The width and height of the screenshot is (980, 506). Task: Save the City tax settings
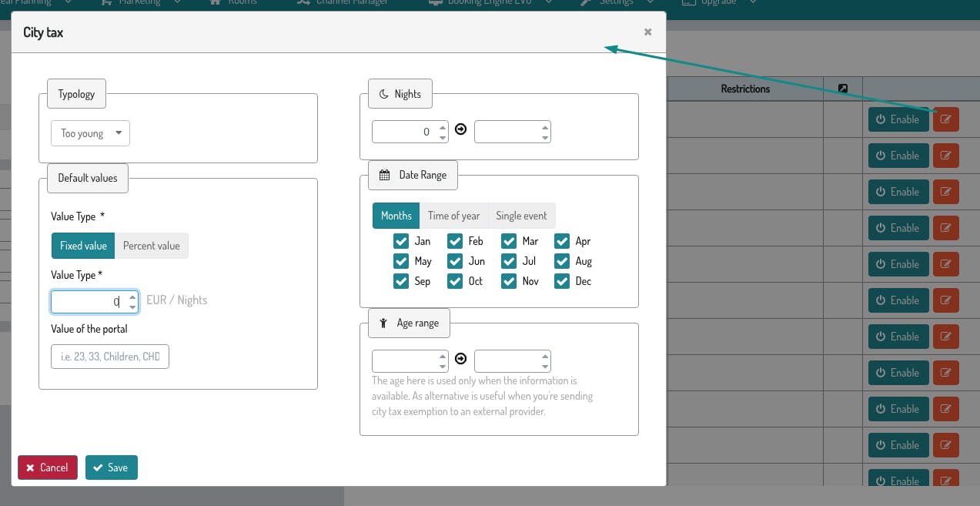(112, 467)
